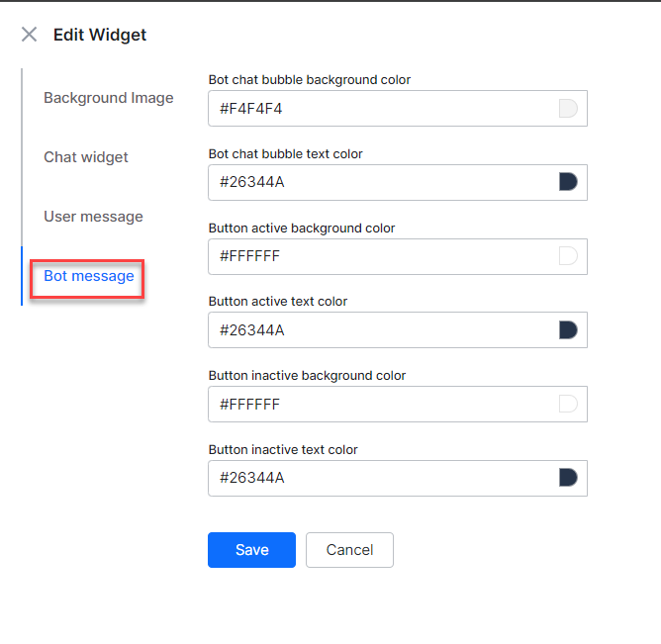Open the Bot message tab
661x644 pixels.
coord(89,276)
